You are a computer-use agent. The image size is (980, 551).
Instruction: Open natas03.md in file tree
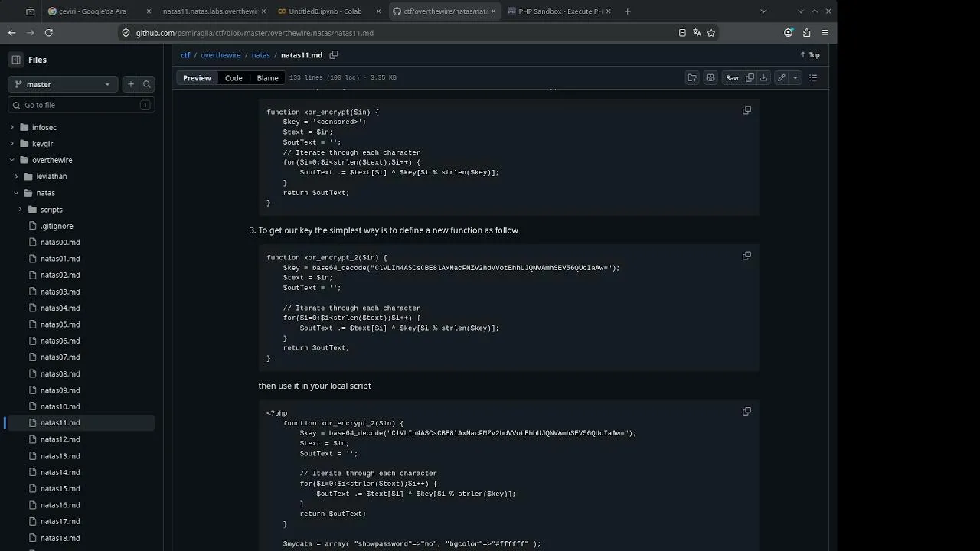point(60,292)
